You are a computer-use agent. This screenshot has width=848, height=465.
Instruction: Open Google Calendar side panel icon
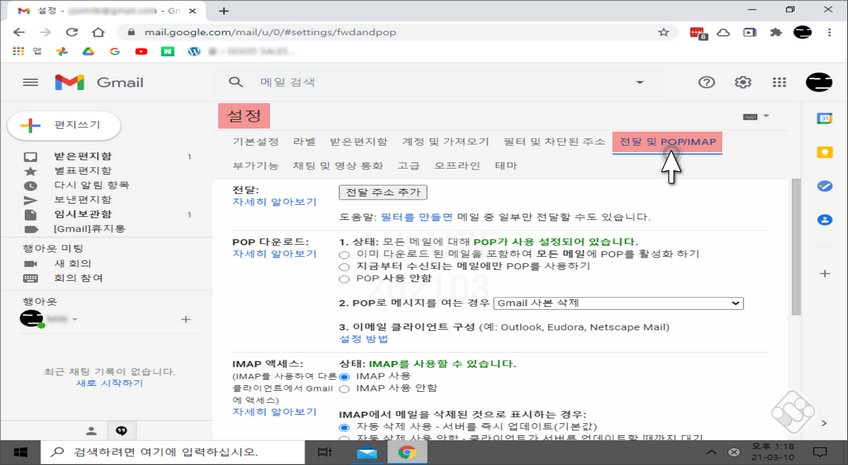[x=824, y=118]
